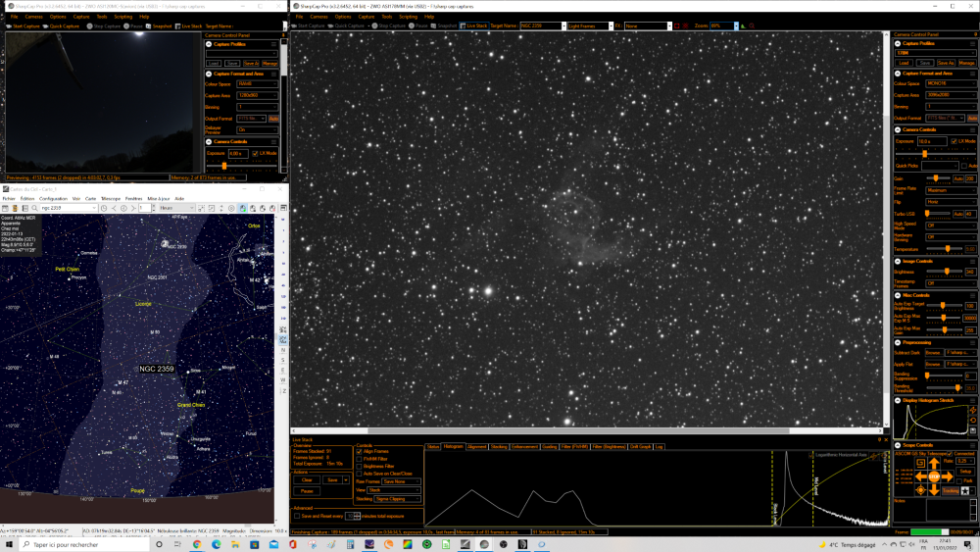
Task: Open the Colour Space MONO16 dropdown
Action: [x=952, y=83]
